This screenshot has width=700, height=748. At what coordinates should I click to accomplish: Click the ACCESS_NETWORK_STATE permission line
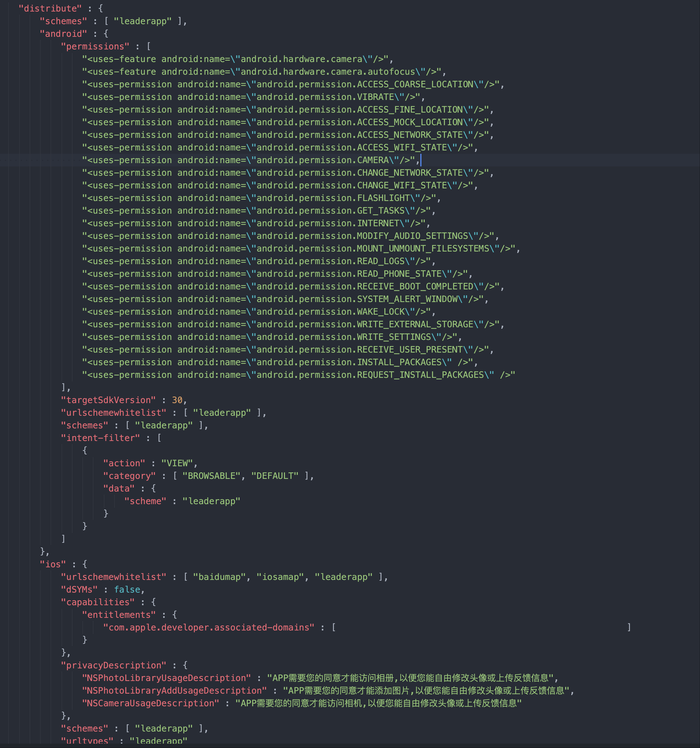[288, 135]
